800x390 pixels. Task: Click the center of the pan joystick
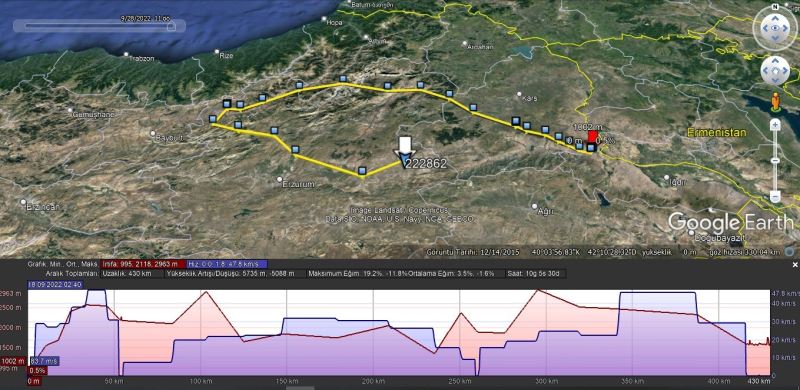(775, 71)
